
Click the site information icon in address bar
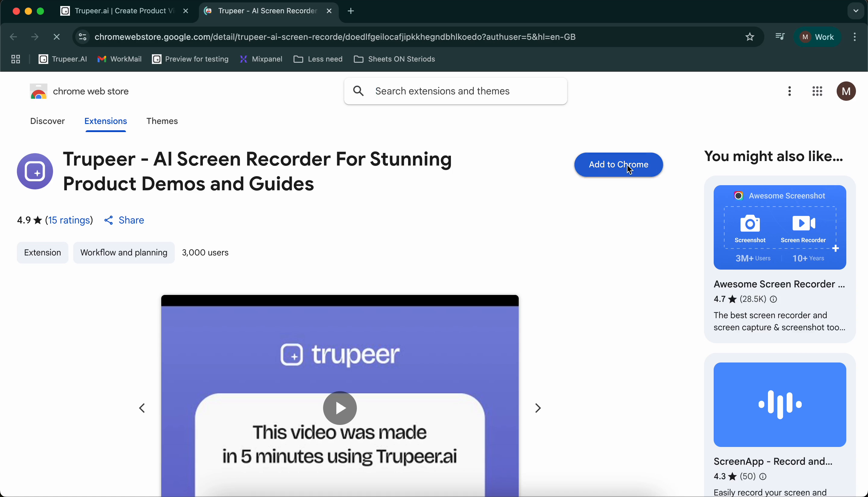pos(82,37)
